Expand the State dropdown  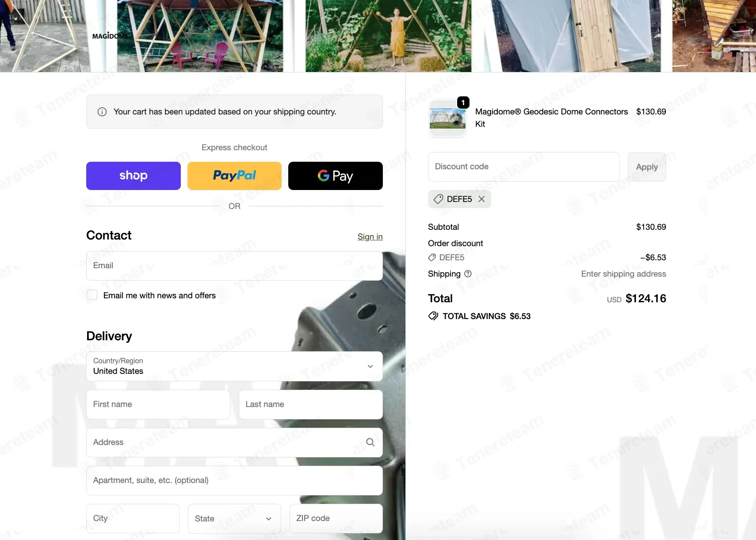point(234,519)
